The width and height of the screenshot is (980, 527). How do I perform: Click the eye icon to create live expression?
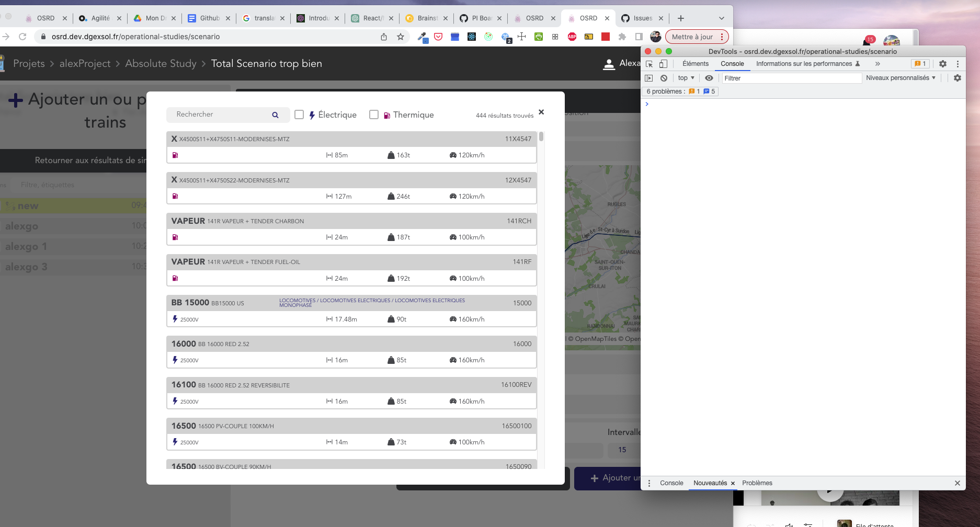coord(709,77)
